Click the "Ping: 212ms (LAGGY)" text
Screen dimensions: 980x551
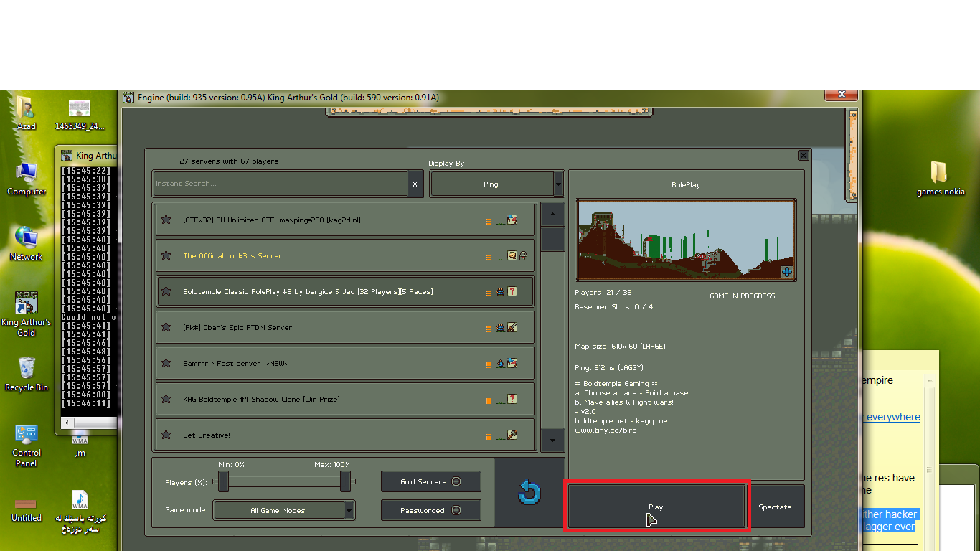point(609,368)
